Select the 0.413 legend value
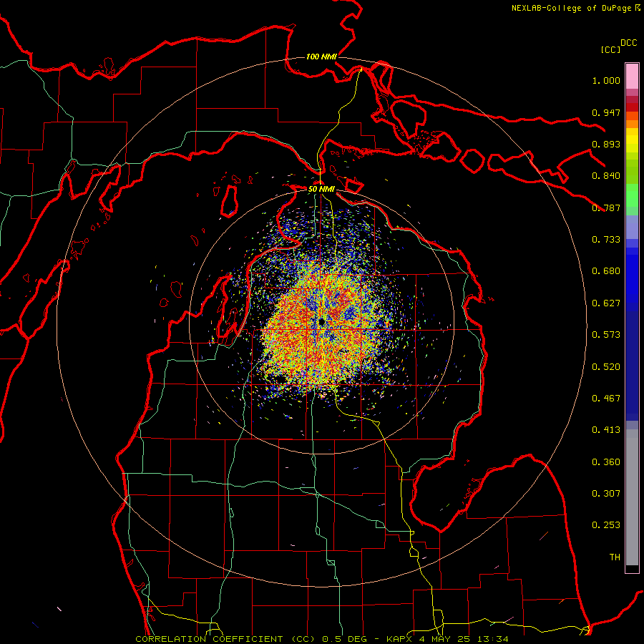The height and width of the screenshot is (644, 644). pos(606,430)
